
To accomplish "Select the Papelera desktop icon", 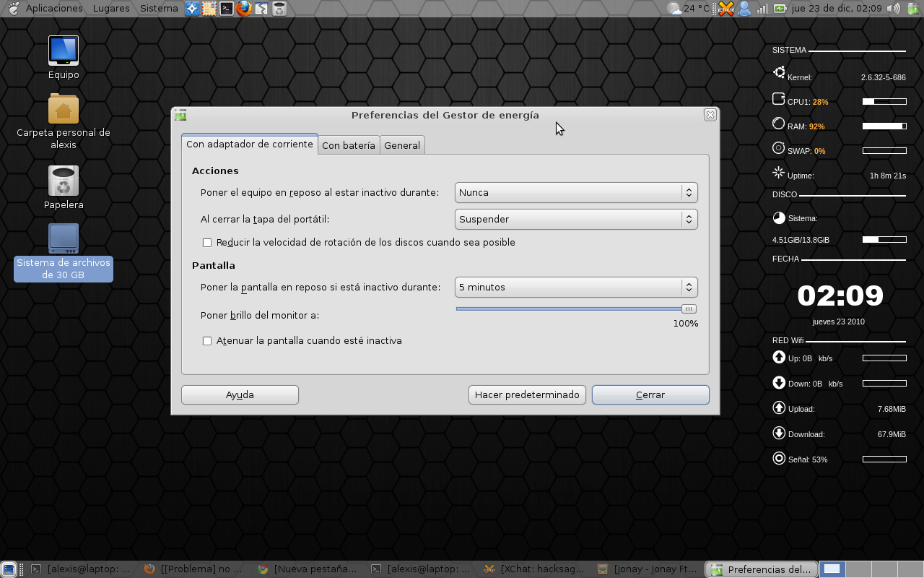I will (x=64, y=188).
